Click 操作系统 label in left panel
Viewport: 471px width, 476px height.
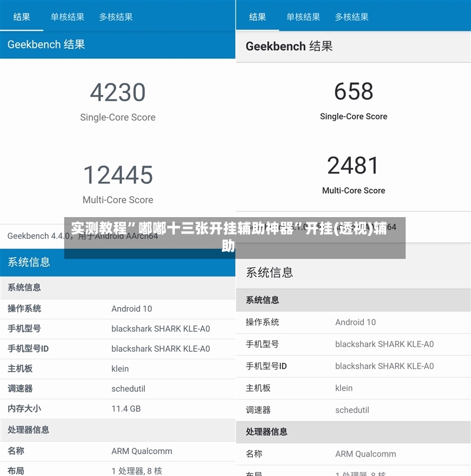click(x=24, y=309)
